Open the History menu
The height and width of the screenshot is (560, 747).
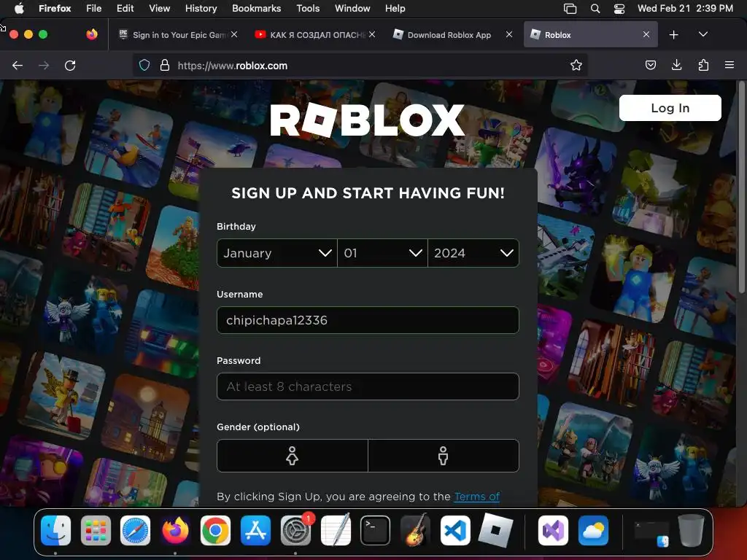tap(201, 9)
